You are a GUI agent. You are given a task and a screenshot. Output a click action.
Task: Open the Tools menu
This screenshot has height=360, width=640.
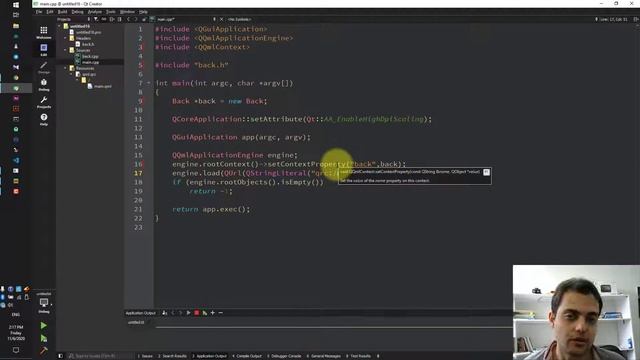tap(111, 12)
